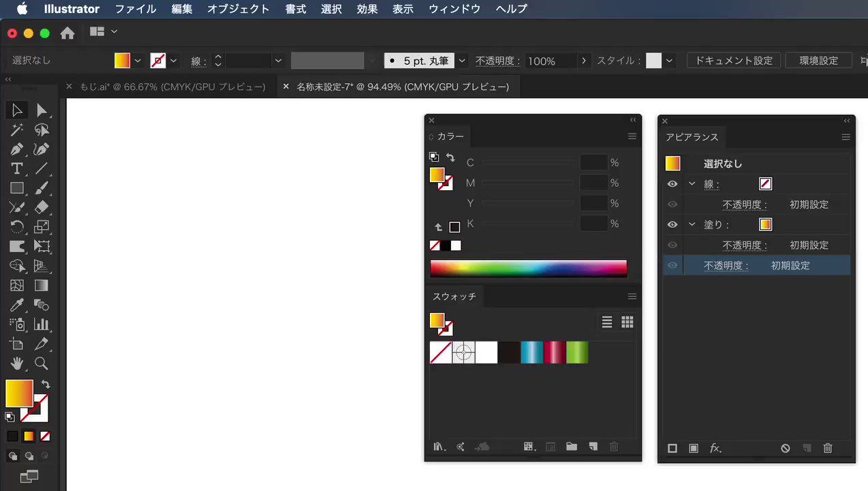Open Swatch Libraries menu in Swatches panel

pyautogui.click(x=440, y=447)
